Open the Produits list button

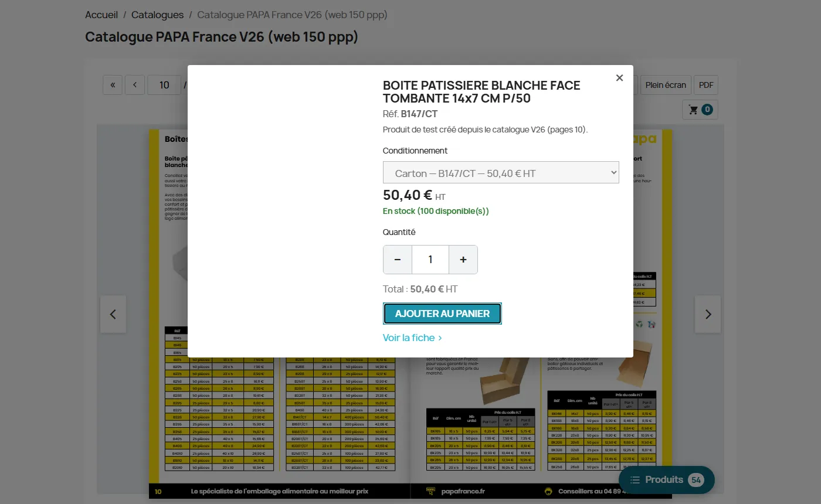point(667,480)
